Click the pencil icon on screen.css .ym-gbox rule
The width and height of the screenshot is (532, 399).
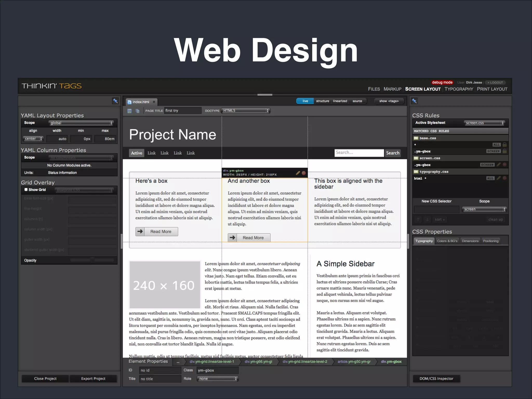pyautogui.click(x=498, y=165)
